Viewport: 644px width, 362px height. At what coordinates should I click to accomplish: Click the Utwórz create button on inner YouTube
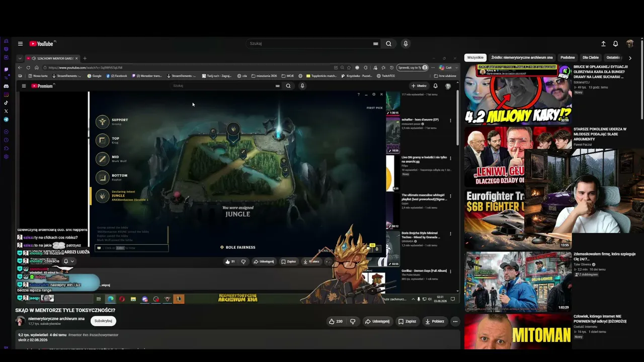pyautogui.click(x=419, y=86)
